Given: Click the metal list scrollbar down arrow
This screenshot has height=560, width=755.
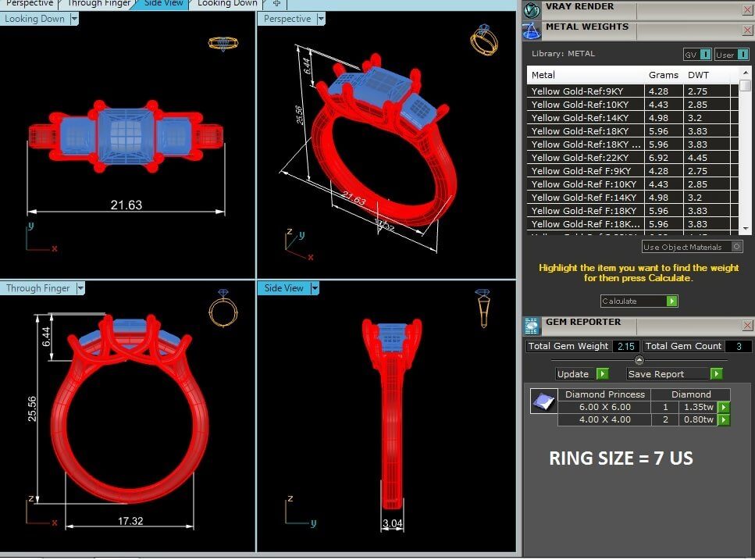Looking at the screenshot, I should [x=746, y=226].
